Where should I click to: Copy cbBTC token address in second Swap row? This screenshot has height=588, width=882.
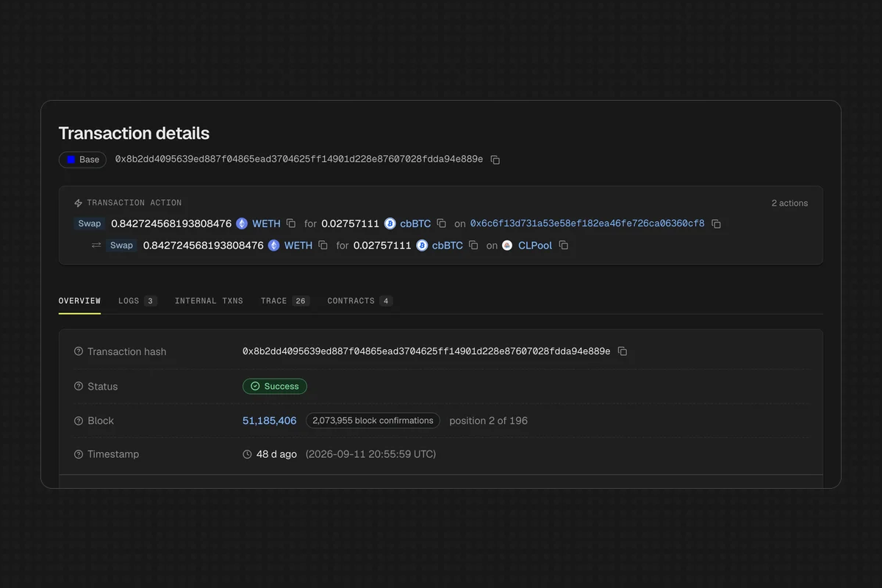pyautogui.click(x=474, y=245)
